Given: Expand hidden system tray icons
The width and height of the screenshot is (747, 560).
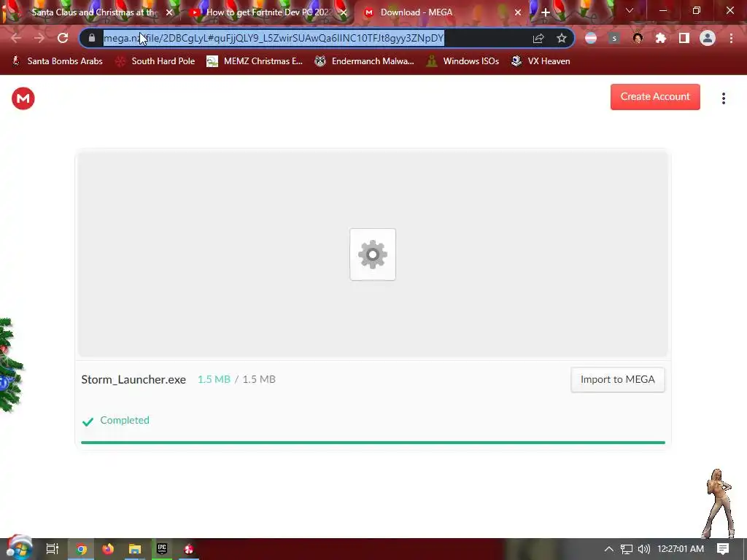Looking at the screenshot, I should [x=609, y=549].
